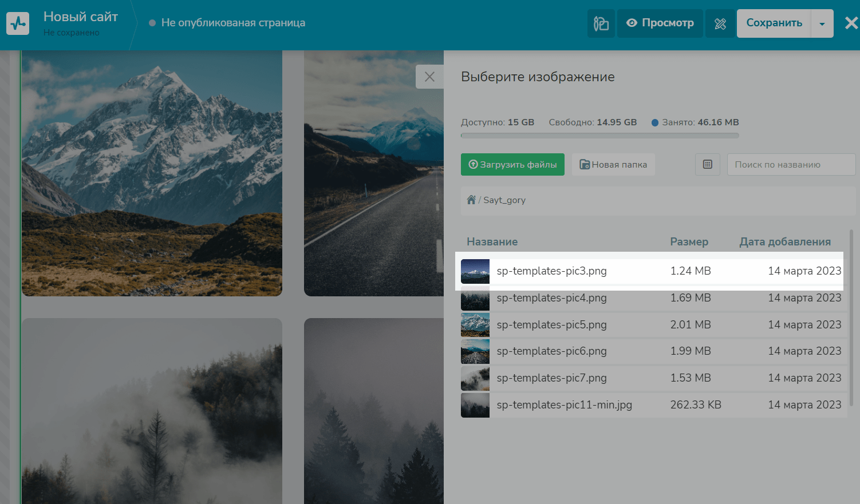This screenshot has width=860, height=504.
Task: Sort files by Дата добавления header
Action: point(785,241)
